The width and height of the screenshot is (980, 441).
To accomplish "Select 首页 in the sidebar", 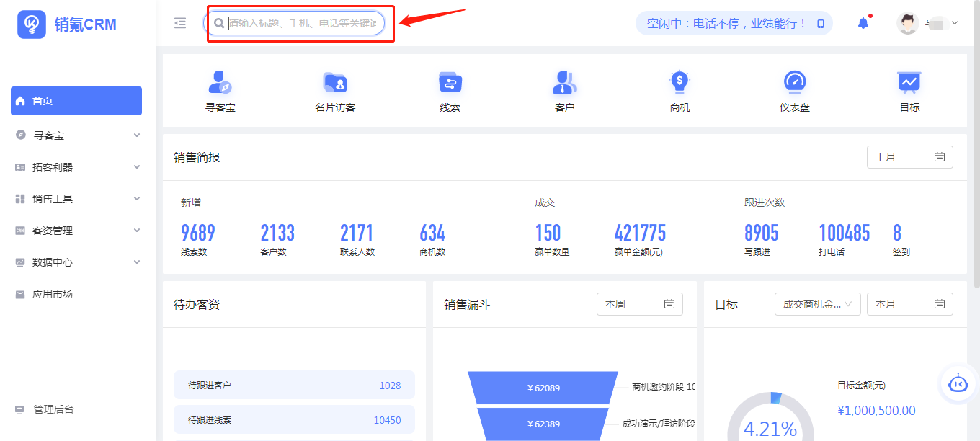I will pyautogui.click(x=76, y=101).
